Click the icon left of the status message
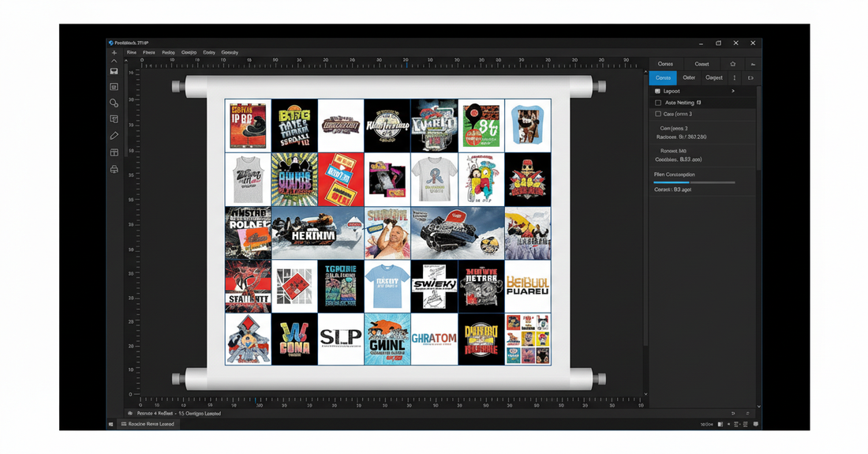The width and height of the screenshot is (868, 454). pos(130,414)
